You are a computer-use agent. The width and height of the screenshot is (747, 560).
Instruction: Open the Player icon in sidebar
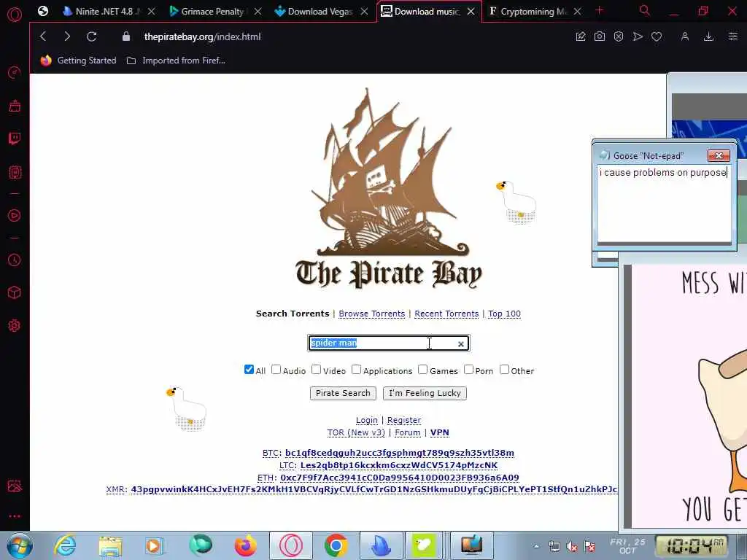15,215
